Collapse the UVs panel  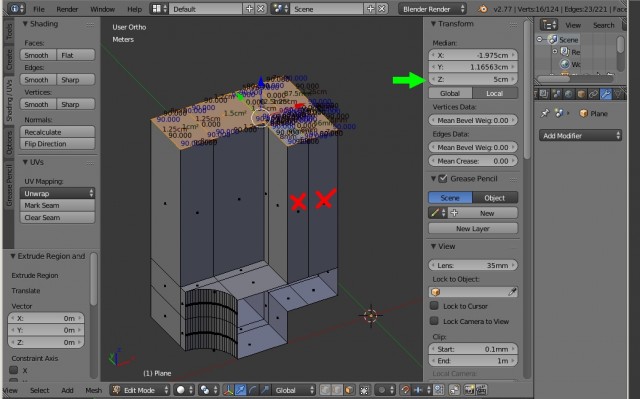click(25, 162)
